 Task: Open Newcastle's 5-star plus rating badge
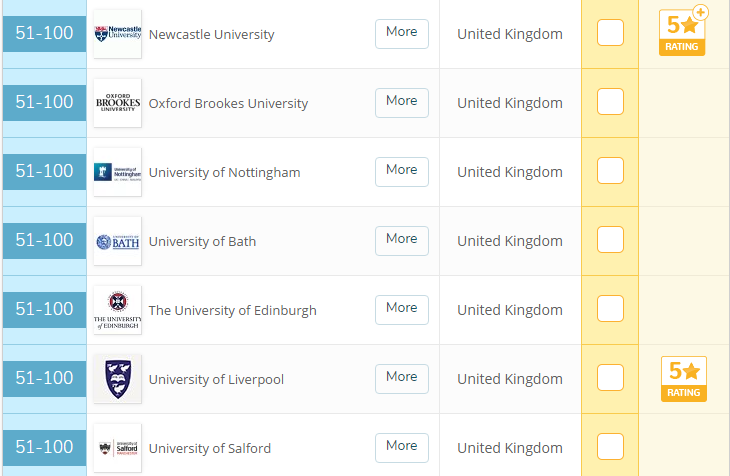click(683, 32)
